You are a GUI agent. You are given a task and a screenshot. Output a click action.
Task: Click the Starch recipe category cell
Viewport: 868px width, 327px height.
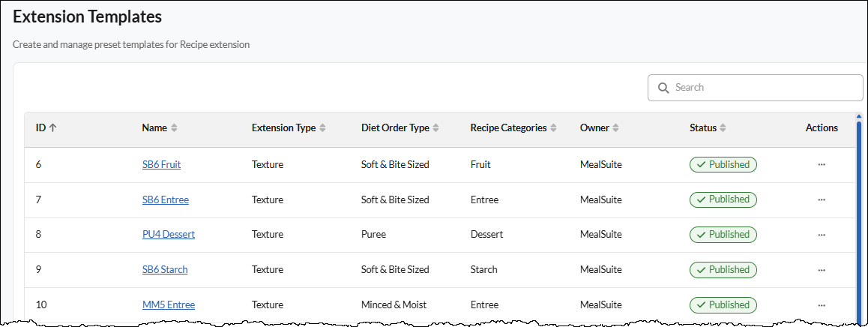[483, 270]
